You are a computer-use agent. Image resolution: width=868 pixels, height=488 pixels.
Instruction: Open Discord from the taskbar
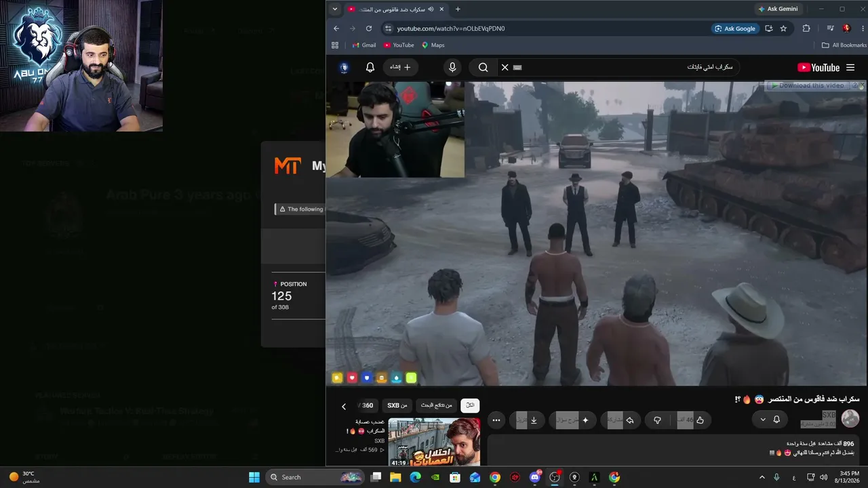[535, 477]
